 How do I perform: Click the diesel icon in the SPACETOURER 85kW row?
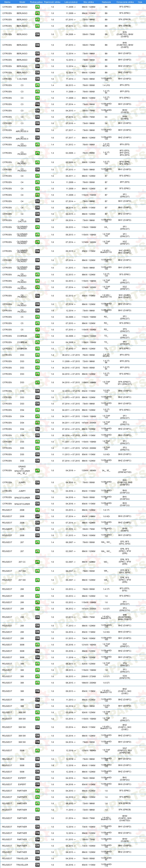click(x=37, y=504)
